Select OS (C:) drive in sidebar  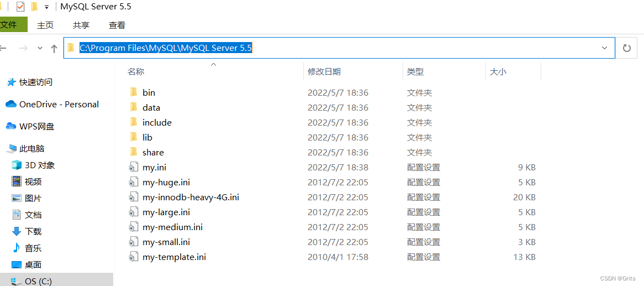[x=38, y=281]
